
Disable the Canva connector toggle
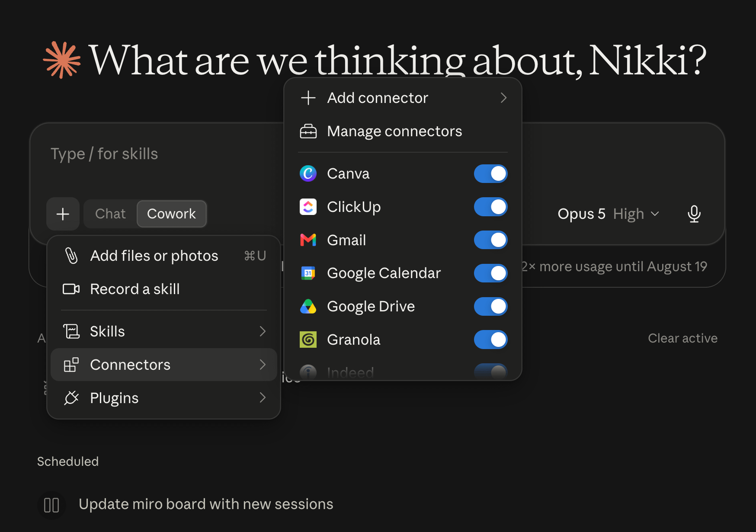[x=490, y=173]
